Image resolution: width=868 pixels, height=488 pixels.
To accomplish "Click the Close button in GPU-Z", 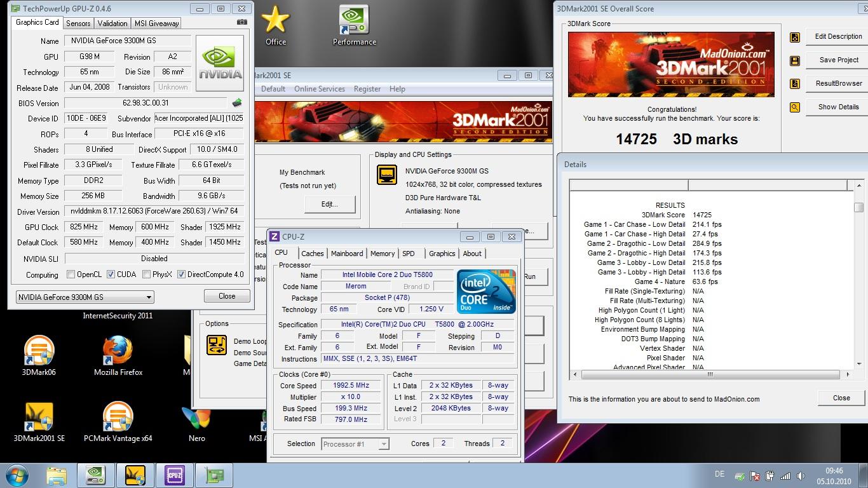I will 227,296.
